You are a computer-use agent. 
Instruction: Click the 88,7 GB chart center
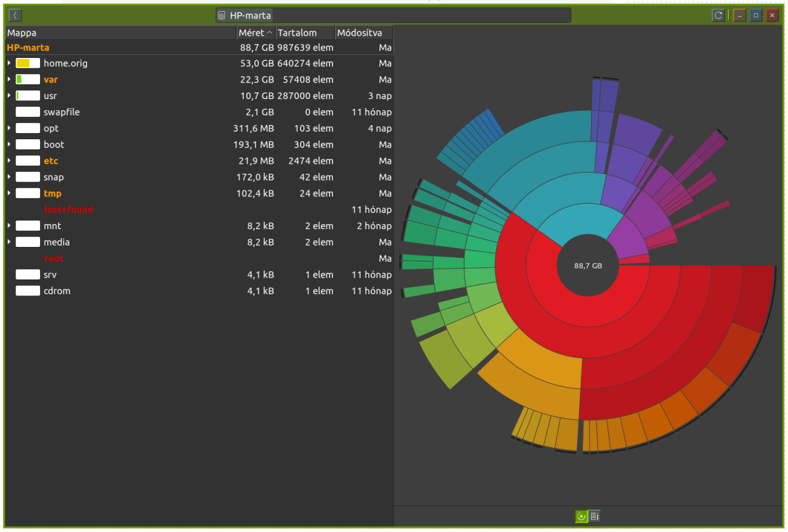point(588,265)
